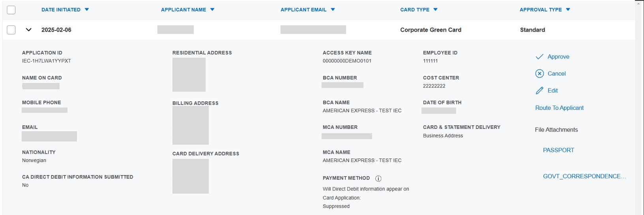This screenshot has width=644, height=215.
Task: Toggle the select-all checkbox in header
Action: [11, 10]
